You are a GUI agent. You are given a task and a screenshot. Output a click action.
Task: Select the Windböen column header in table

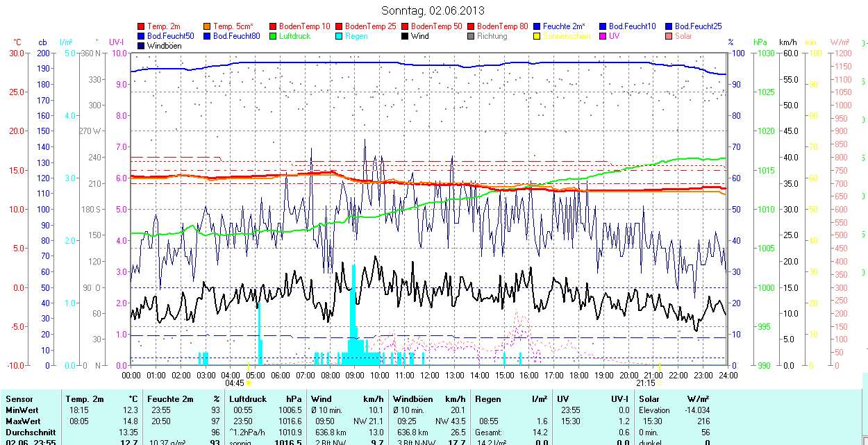[412, 399]
